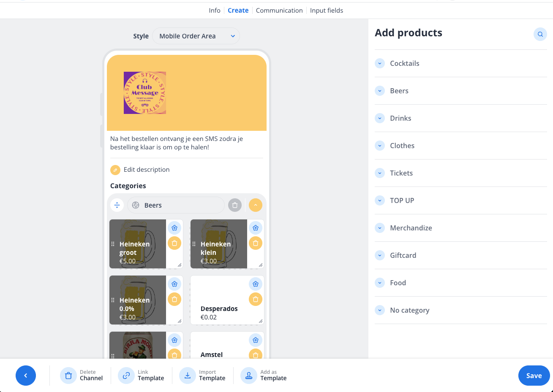
Task: Open settings for Heineken groot product
Action: [174, 227]
